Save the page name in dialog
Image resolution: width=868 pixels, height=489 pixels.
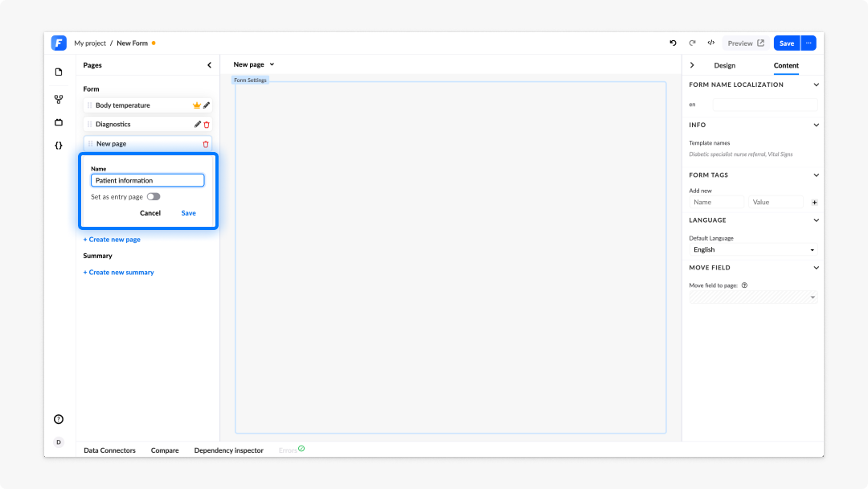tap(189, 213)
